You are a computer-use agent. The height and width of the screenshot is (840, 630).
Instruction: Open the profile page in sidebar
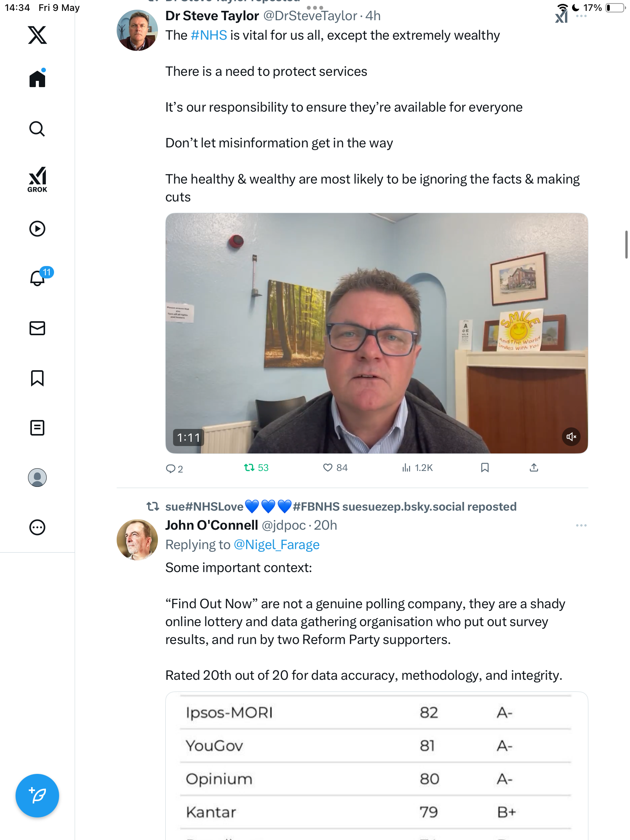pyautogui.click(x=37, y=478)
